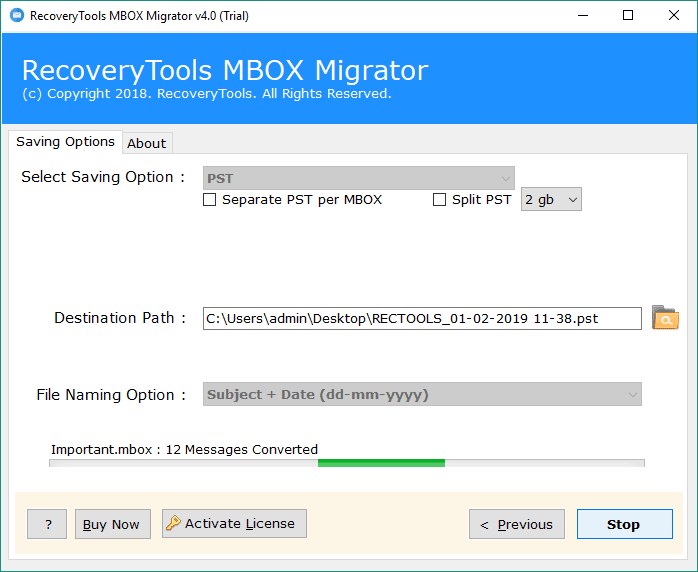Click the folder browse icon beside Destination Path
Image resolution: width=698 pixels, height=572 pixels.
click(x=665, y=318)
